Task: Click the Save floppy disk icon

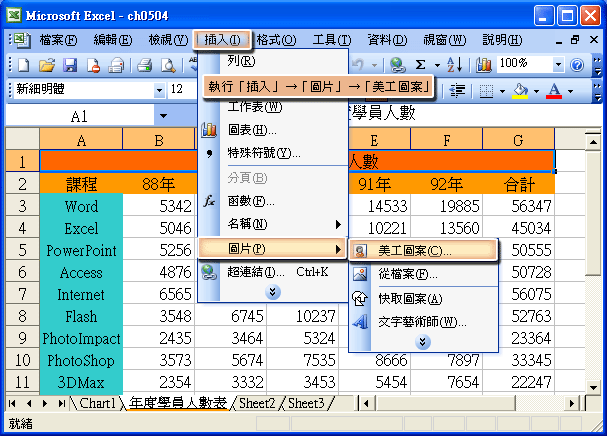Action: [69, 65]
